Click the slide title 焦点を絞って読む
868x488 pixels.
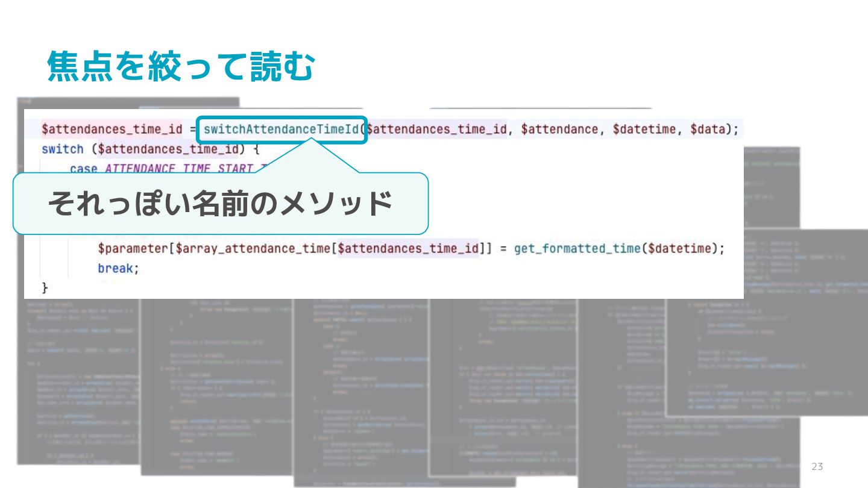coord(181,66)
